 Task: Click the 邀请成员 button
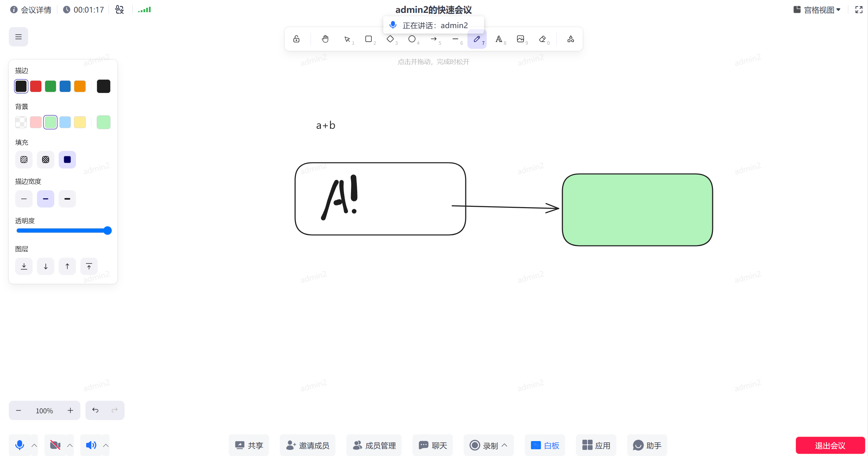[307, 445]
